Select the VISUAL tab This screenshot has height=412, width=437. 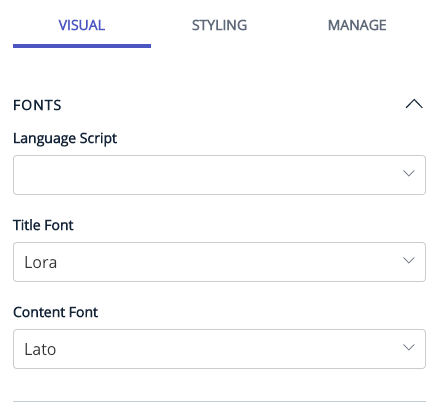82,25
